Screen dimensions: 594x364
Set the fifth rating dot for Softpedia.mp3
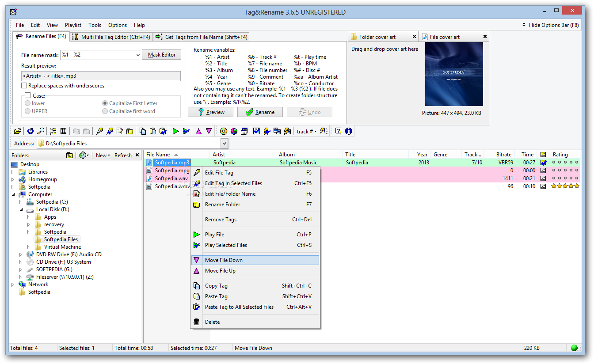[576, 163]
